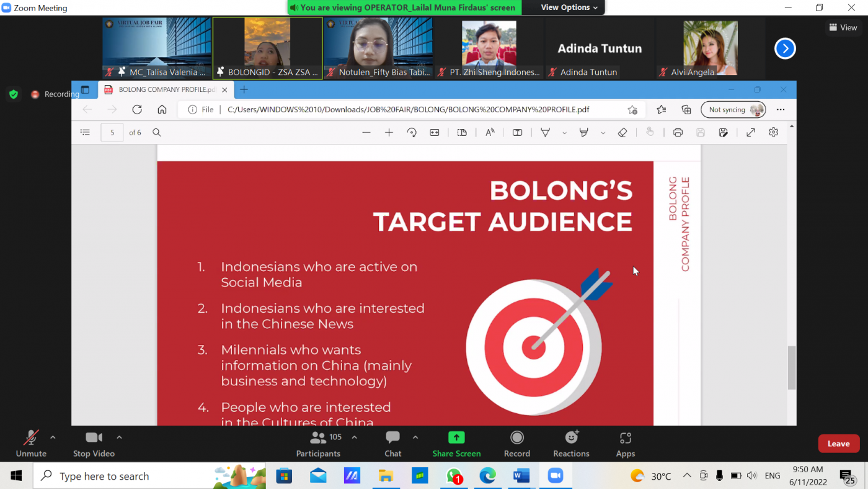Open a new browser tab
The width and height of the screenshot is (868, 489).
click(x=244, y=89)
